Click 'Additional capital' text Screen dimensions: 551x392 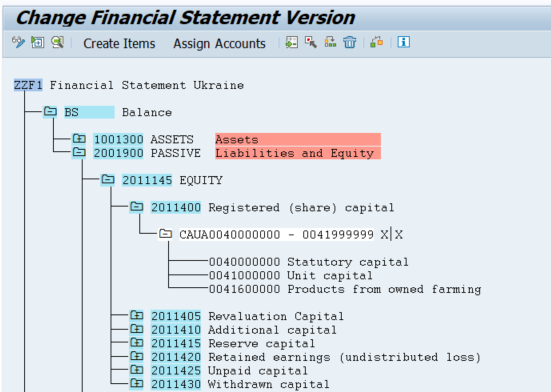tap(272, 330)
